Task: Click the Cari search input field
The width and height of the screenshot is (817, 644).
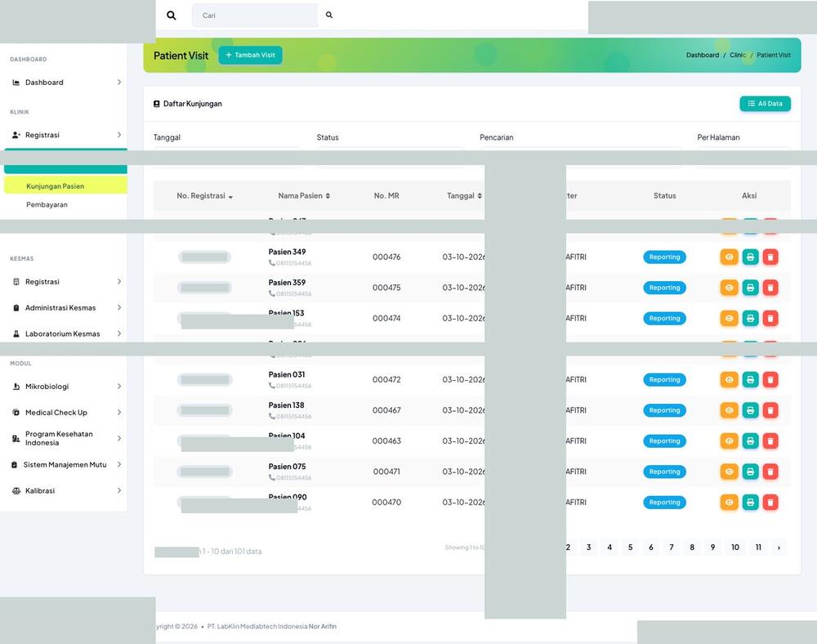Action: [x=255, y=15]
